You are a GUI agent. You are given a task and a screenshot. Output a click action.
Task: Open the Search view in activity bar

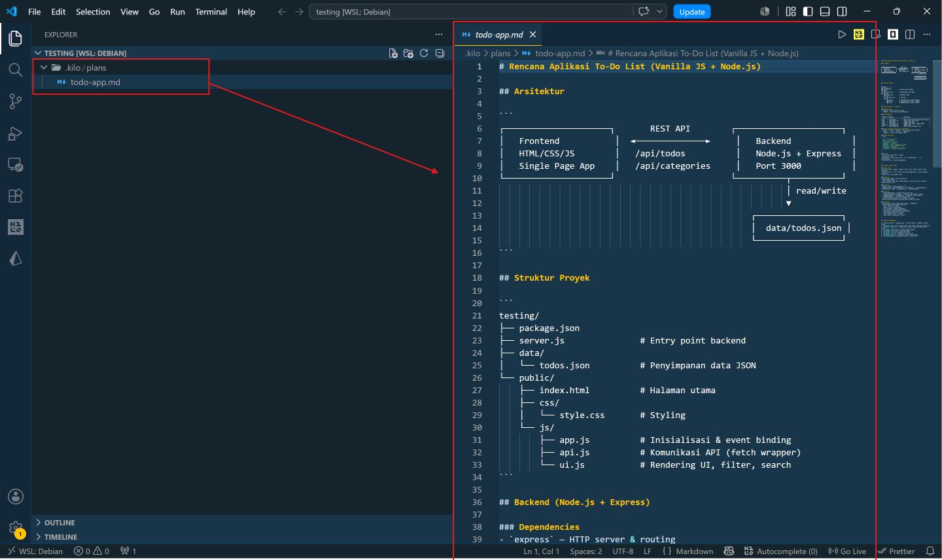click(16, 69)
